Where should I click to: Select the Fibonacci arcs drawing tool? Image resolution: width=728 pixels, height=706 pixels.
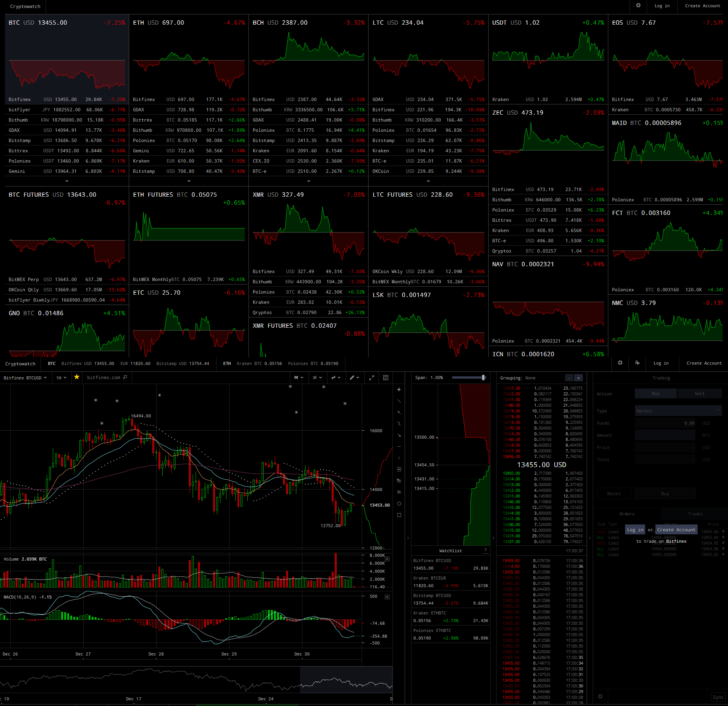point(399,492)
